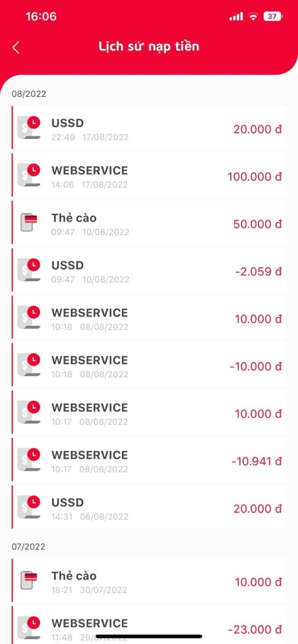This screenshot has width=298, height=644.
Task: Tap the 07/2022 month section header
Action: (x=29, y=547)
